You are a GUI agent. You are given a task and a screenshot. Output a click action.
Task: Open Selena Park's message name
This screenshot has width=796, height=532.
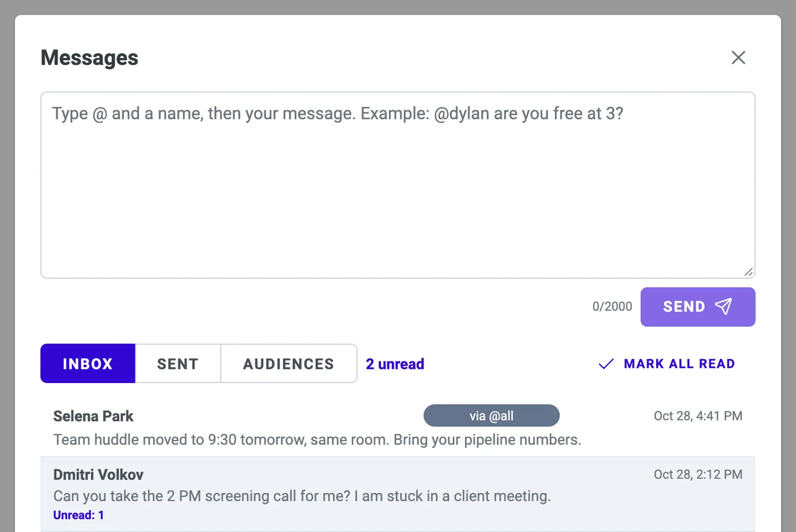(93, 416)
